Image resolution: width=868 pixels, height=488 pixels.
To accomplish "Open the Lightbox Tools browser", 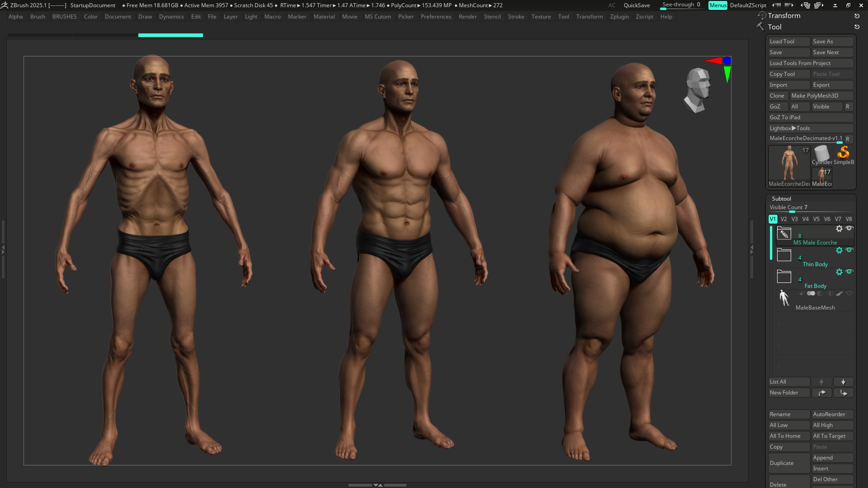I will (810, 128).
